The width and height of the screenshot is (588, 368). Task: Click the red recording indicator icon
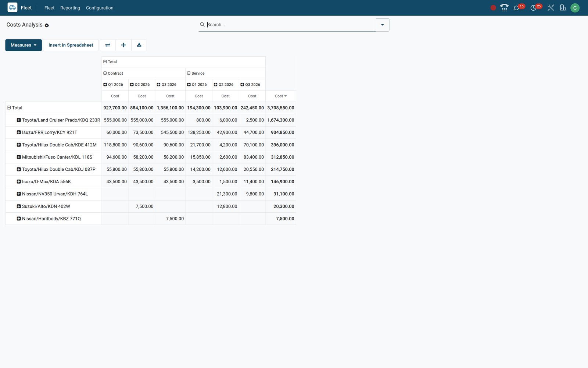click(x=493, y=8)
